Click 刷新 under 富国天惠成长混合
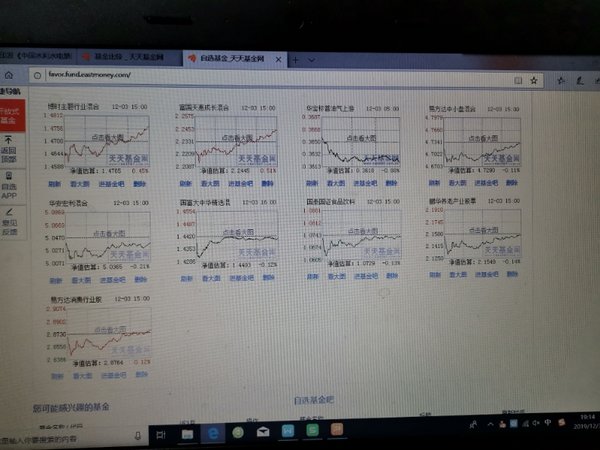600x450 pixels. (186, 184)
